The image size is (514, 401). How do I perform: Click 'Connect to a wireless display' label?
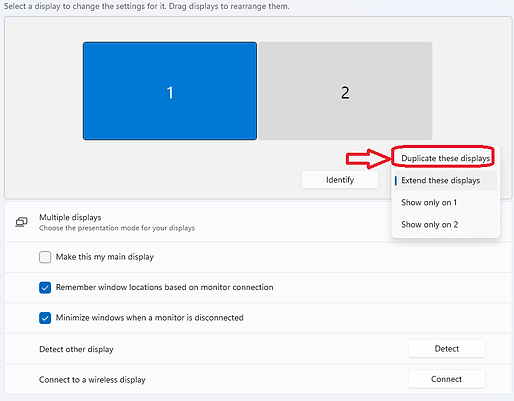(92, 380)
